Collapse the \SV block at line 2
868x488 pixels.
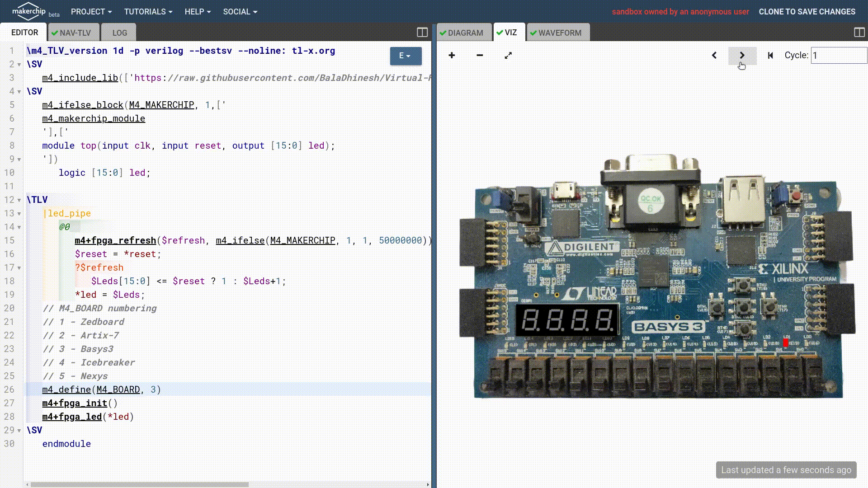click(x=19, y=65)
